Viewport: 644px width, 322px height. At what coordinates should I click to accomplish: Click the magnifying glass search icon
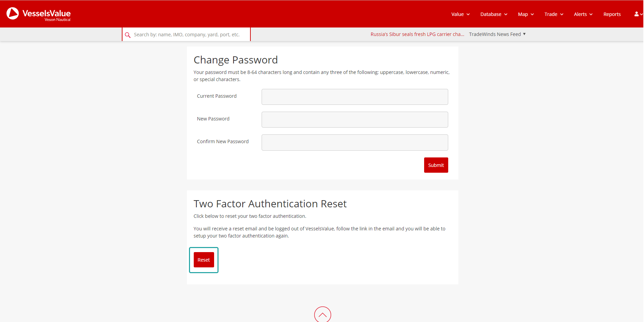pyautogui.click(x=128, y=35)
